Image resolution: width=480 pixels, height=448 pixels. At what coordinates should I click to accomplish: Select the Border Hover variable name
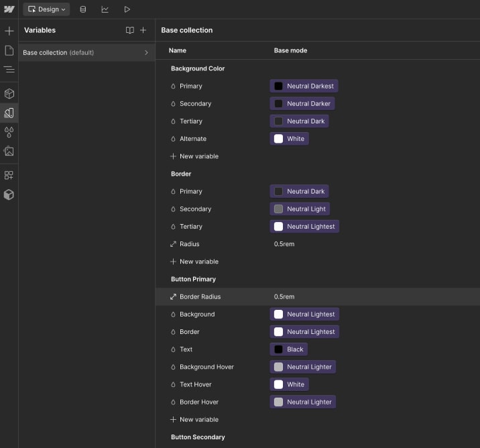click(199, 402)
